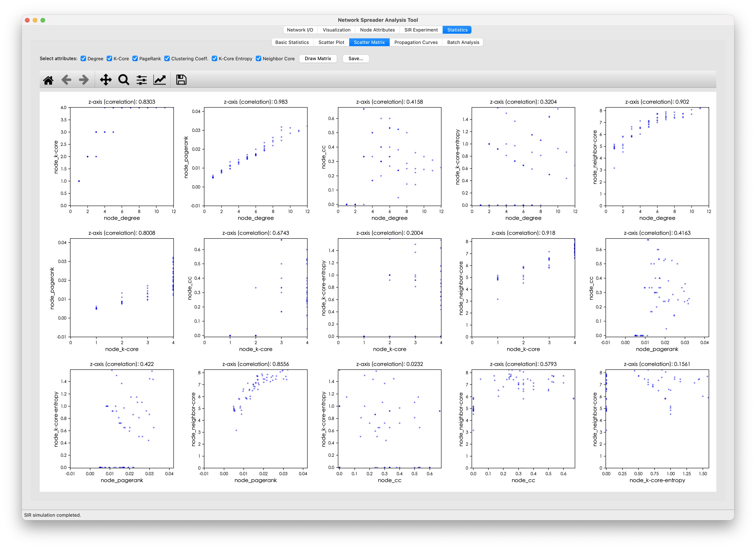Toggle the PageRank checkbox
The width and height of the screenshot is (756, 549).
click(x=135, y=59)
